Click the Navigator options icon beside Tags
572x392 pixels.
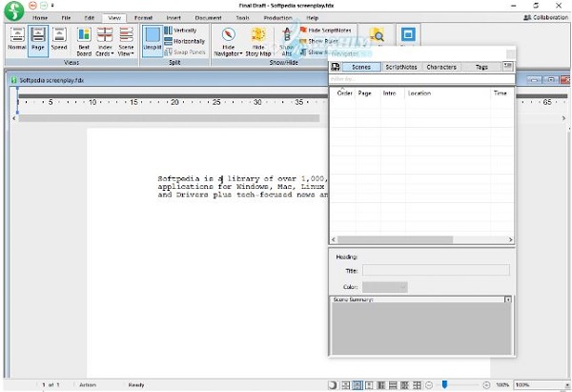[x=507, y=66]
